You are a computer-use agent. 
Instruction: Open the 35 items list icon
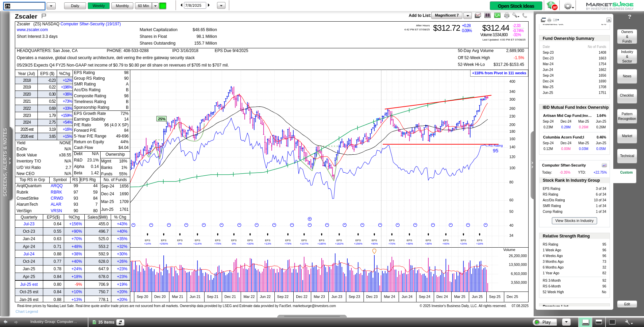coord(95,322)
